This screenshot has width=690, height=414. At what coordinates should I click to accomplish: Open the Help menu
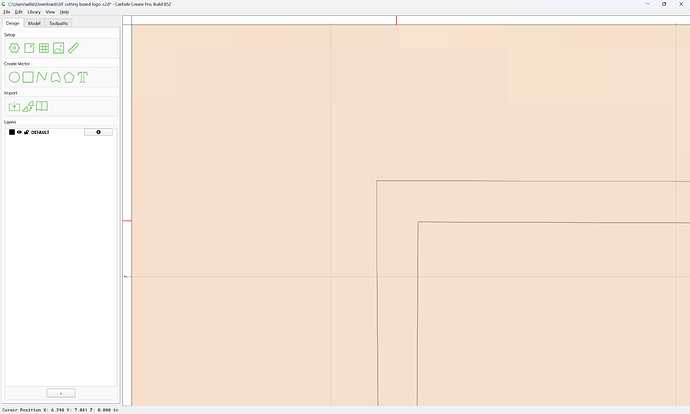click(x=64, y=12)
